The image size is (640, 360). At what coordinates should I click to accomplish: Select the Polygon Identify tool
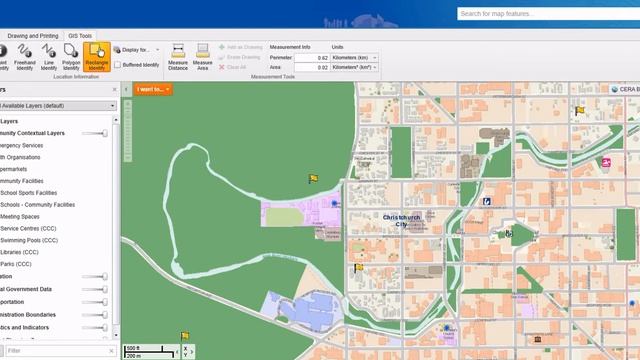pyautogui.click(x=71, y=57)
